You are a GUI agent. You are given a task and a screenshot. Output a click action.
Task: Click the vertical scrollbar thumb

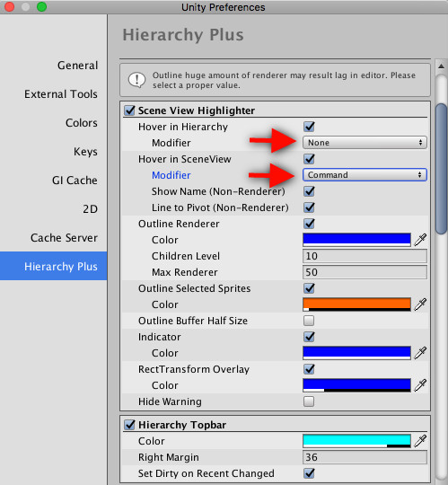(x=441, y=169)
